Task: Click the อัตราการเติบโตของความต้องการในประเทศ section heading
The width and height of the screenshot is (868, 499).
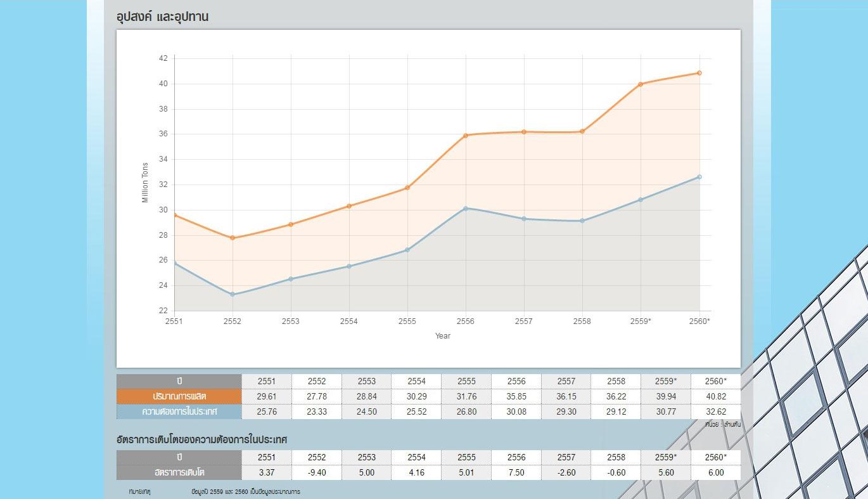Action: (x=202, y=439)
